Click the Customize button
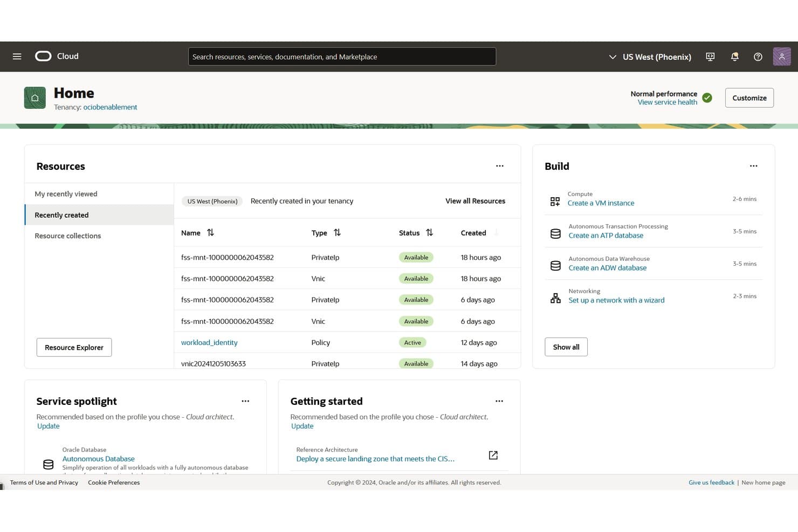This screenshot has height=532, width=798. [749, 98]
